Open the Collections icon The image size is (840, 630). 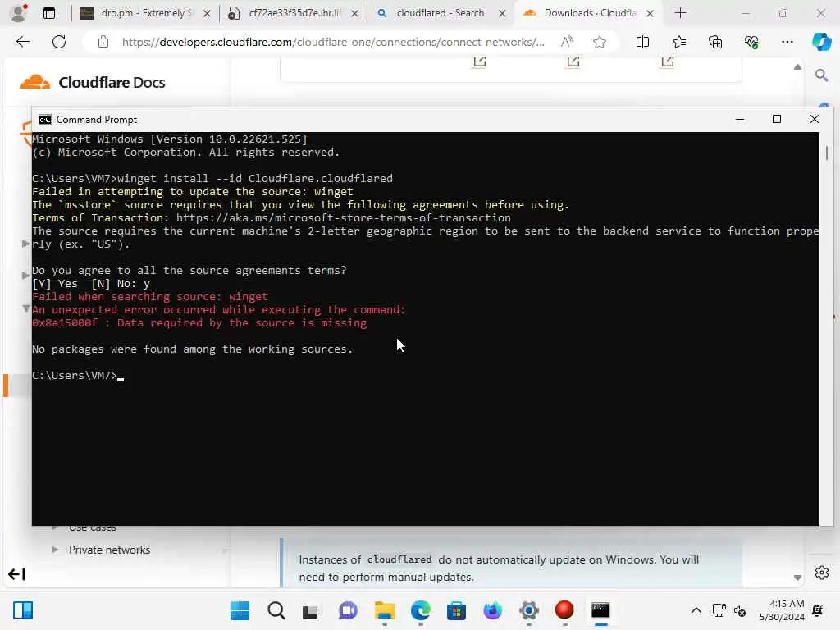pyautogui.click(x=715, y=42)
